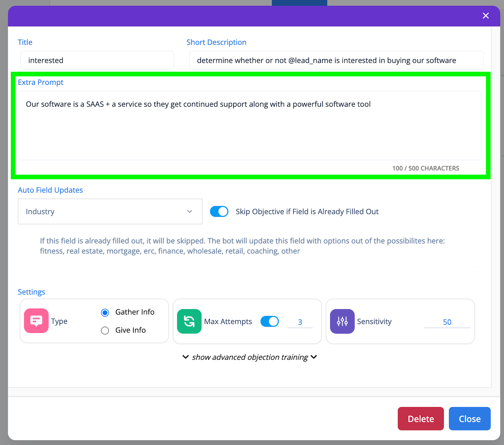504x445 pixels.
Task: Click the blue Close button
Action: [470, 418]
